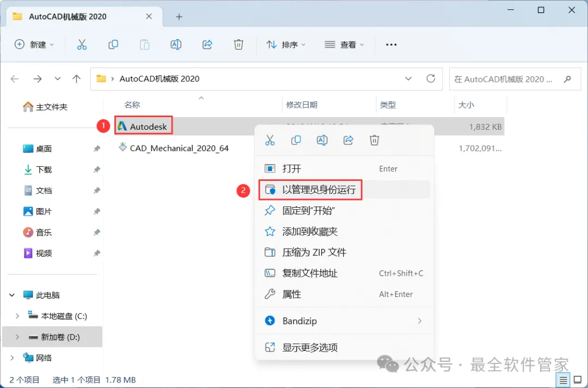588x388 pixels.
Task: Open the See more ellipsis menu
Action: tap(391, 45)
